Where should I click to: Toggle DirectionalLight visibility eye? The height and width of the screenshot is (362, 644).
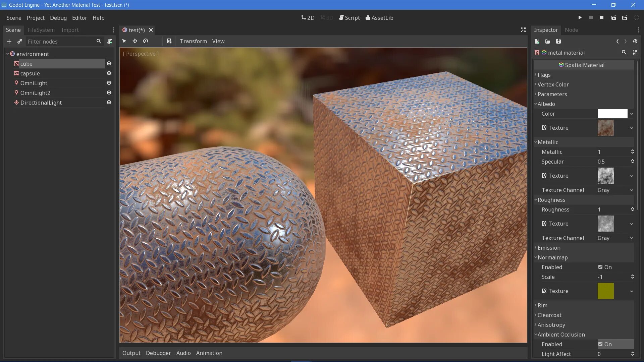[109, 102]
